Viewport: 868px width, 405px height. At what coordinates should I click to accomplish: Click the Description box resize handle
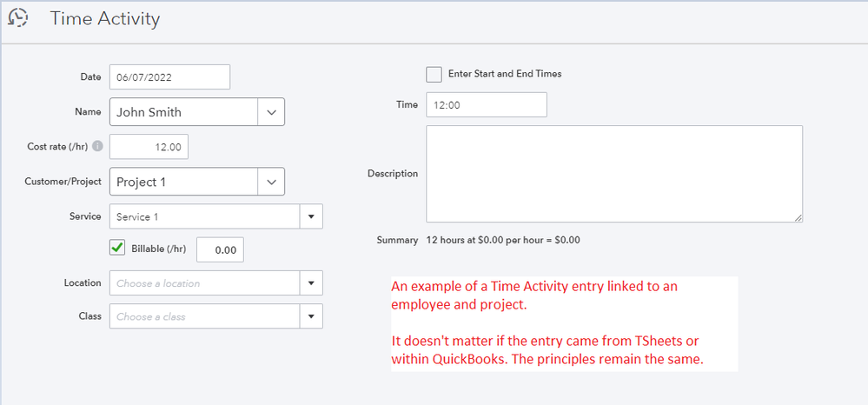coord(797,217)
